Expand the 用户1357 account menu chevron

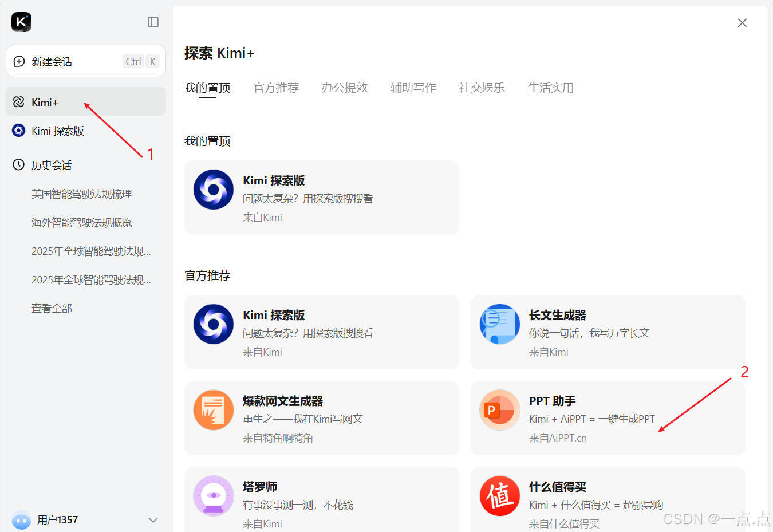(x=153, y=520)
